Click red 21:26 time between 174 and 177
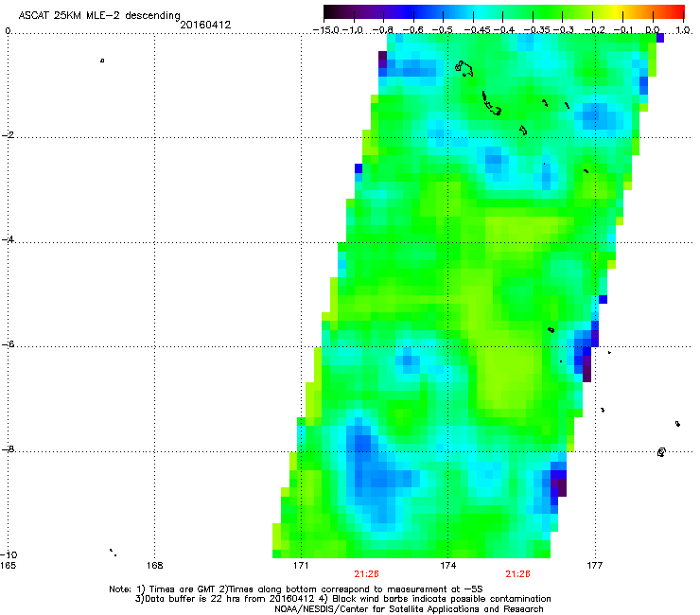The image size is (700, 615). click(x=517, y=574)
